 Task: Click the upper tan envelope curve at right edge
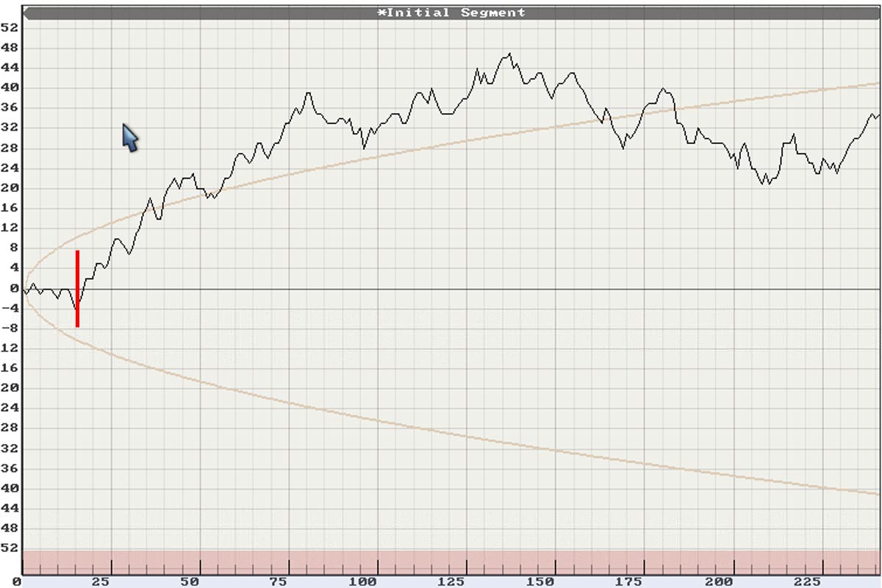875,84
